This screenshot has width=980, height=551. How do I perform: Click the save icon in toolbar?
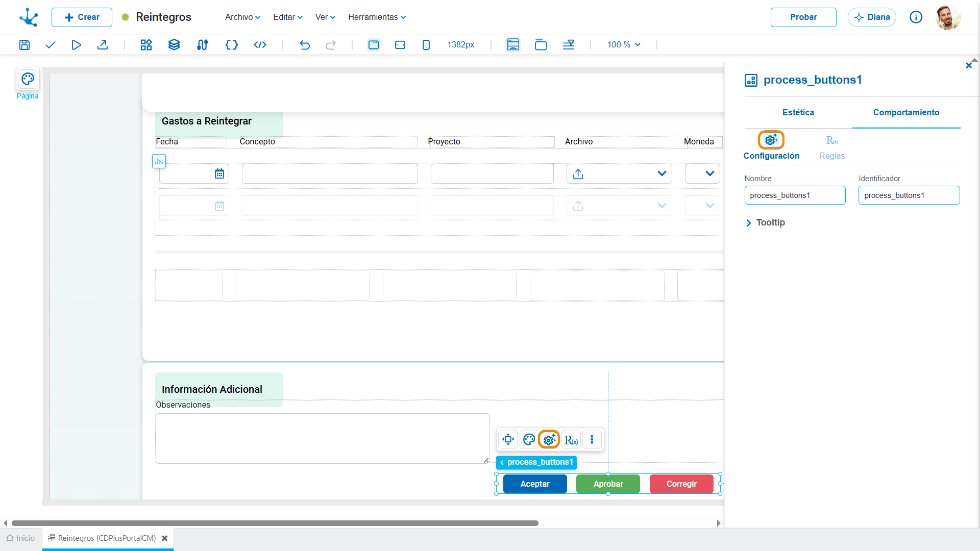tap(24, 45)
